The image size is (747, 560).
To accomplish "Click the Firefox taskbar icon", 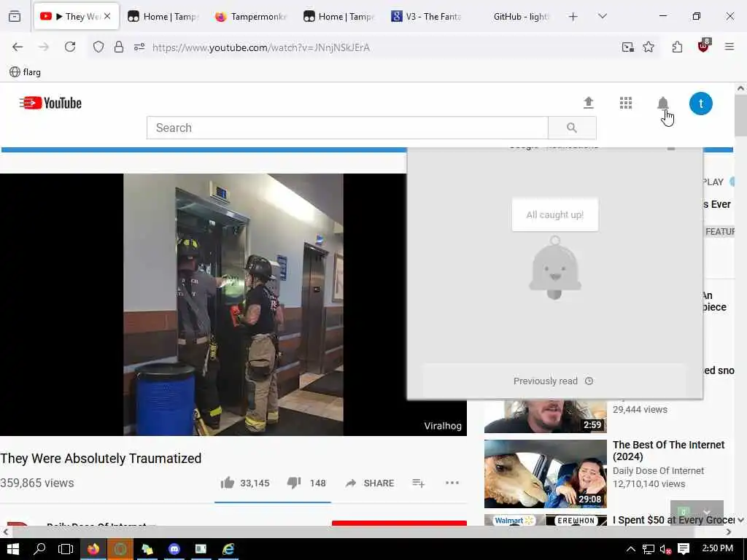I will (93, 549).
